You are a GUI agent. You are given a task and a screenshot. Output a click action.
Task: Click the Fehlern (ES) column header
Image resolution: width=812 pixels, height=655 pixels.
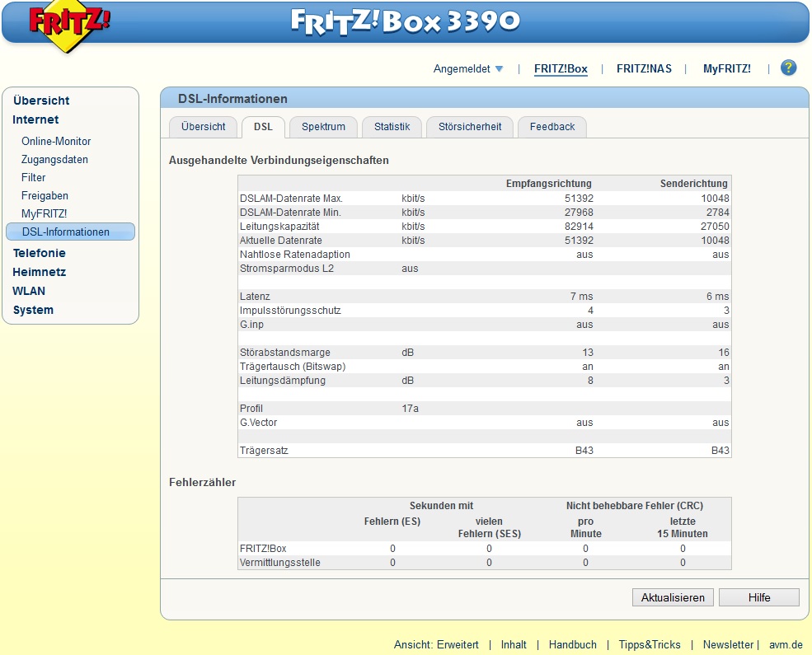[392, 522]
